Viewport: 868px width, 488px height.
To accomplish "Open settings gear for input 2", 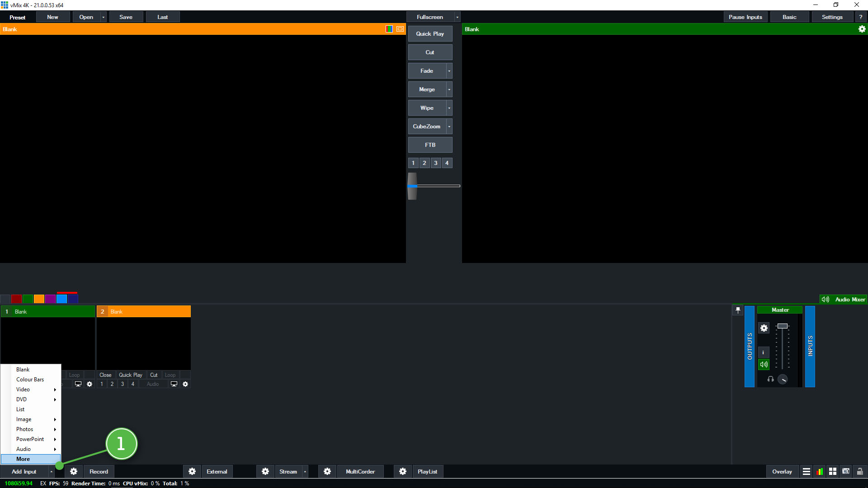I will [185, 384].
